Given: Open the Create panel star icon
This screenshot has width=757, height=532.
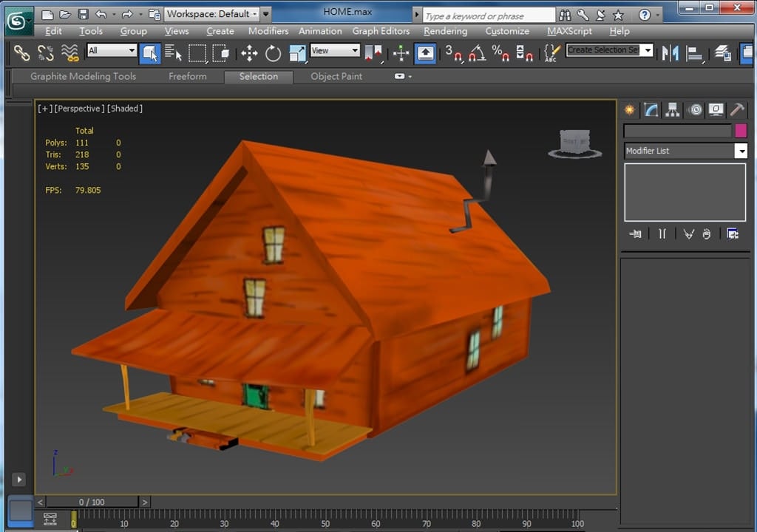Looking at the screenshot, I should pyautogui.click(x=630, y=110).
